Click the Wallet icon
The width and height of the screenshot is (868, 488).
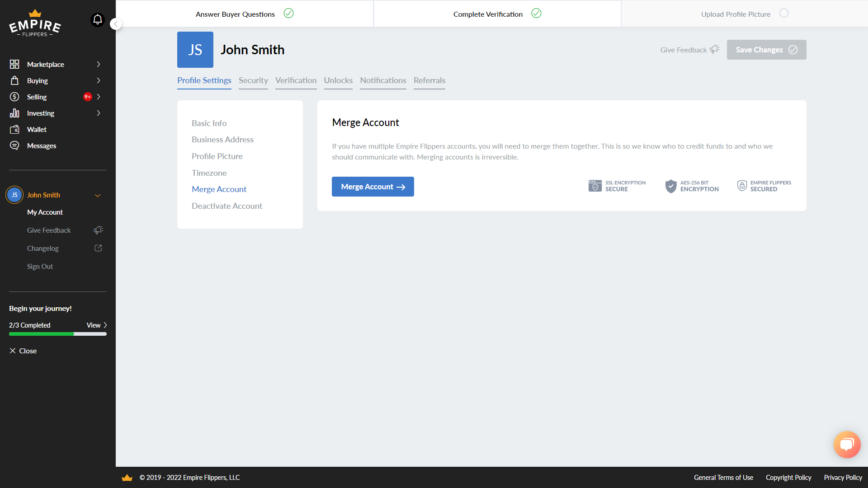point(14,129)
